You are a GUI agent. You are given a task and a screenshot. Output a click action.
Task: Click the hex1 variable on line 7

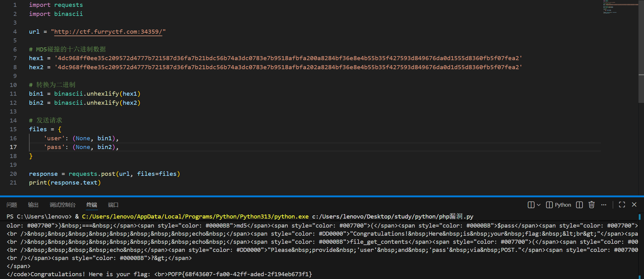click(36, 58)
